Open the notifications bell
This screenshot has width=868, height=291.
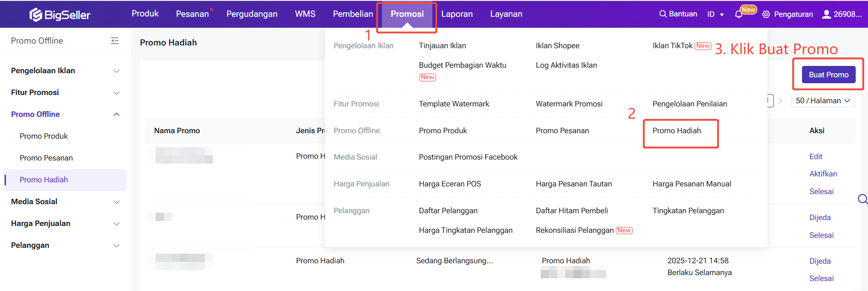pos(739,15)
